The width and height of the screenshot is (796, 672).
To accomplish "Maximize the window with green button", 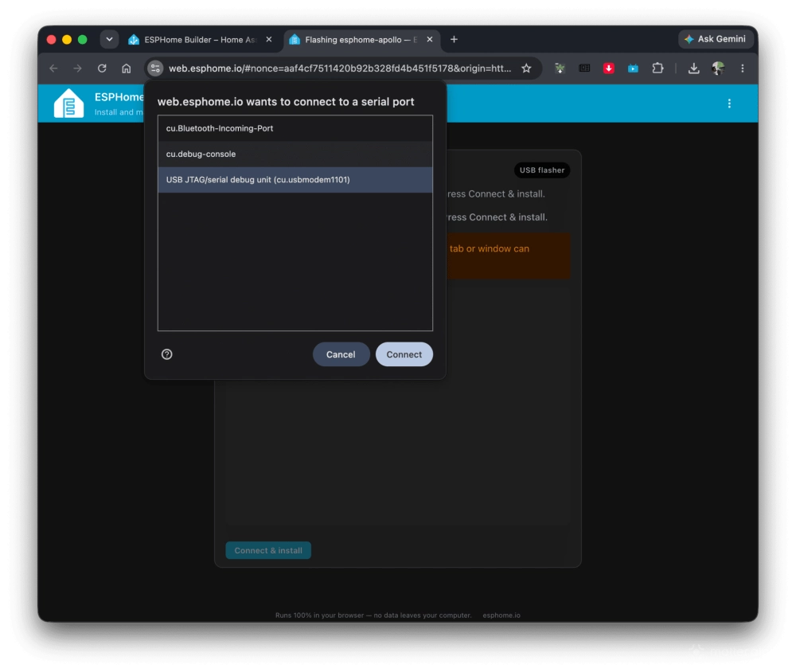I will [x=82, y=40].
